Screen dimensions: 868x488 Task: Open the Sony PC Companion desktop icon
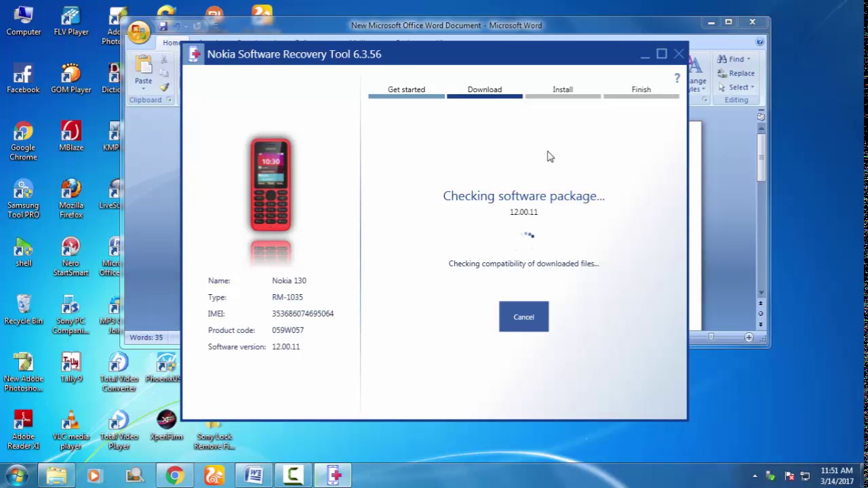(71, 314)
